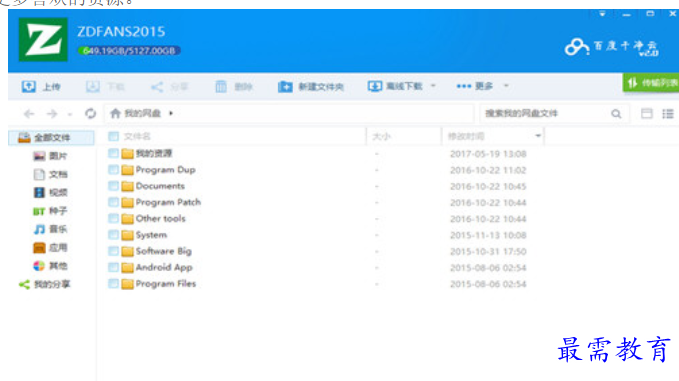
Task: Click the disabled share toolbar icon
Action: point(157,87)
